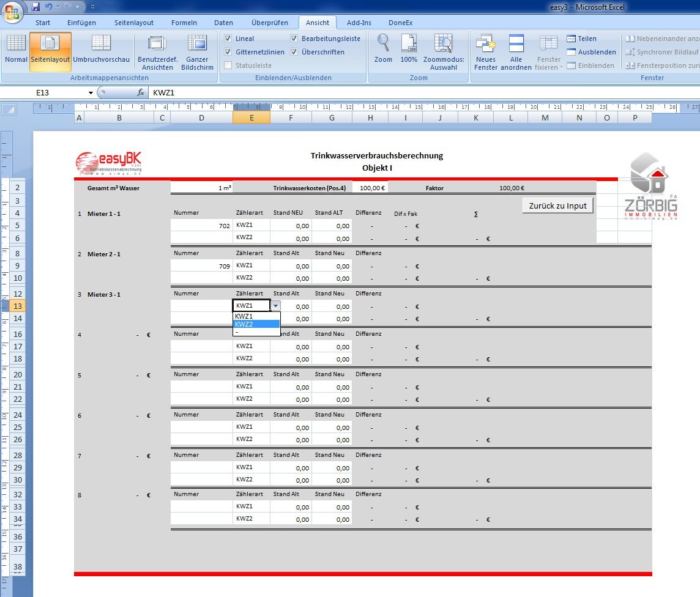The width and height of the screenshot is (700, 597).
Task: Redo via quick access toolbar icon
Action: pos(68,7)
